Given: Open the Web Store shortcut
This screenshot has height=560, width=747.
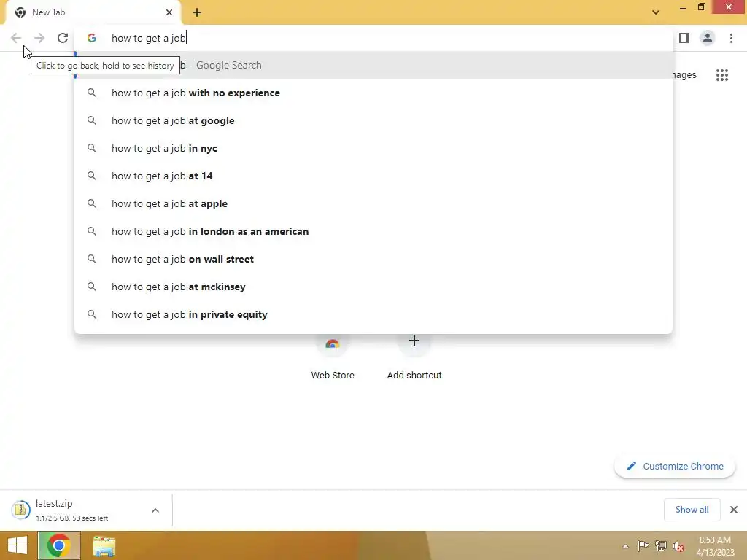Looking at the screenshot, I should tap(333, 357).
